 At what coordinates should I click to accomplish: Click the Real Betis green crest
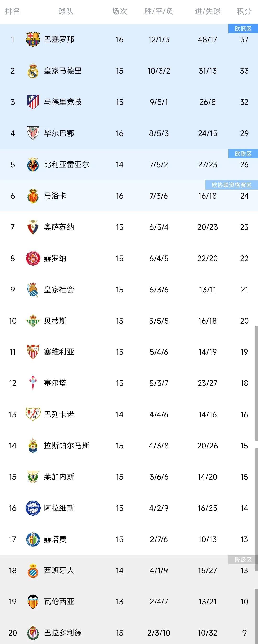pos(33,321)
